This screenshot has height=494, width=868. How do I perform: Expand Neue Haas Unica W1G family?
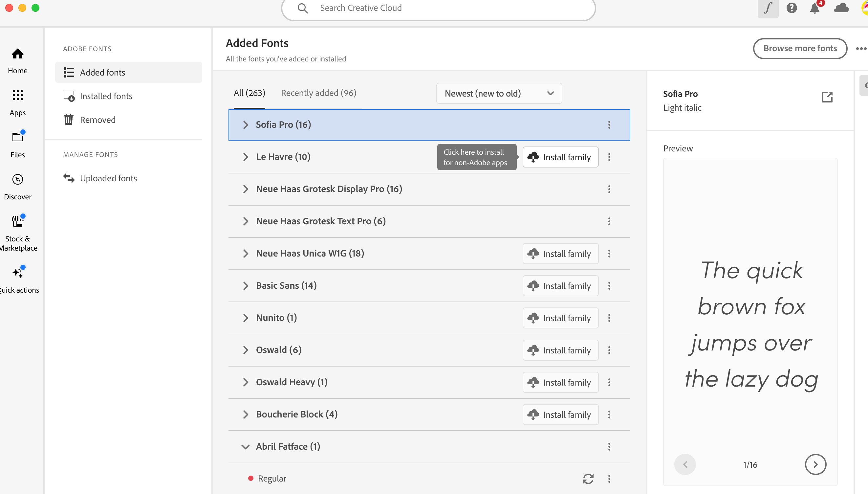coord(246,254)
